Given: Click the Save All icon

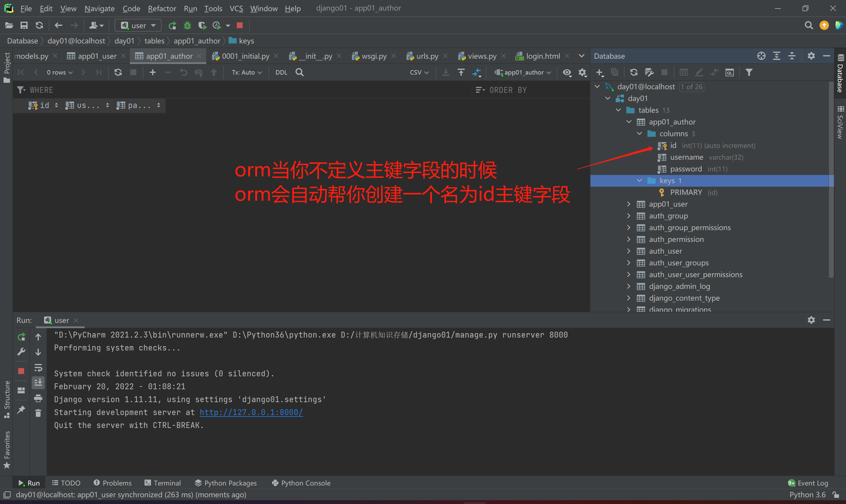Looking at the screenshot, I should [24, 26].
